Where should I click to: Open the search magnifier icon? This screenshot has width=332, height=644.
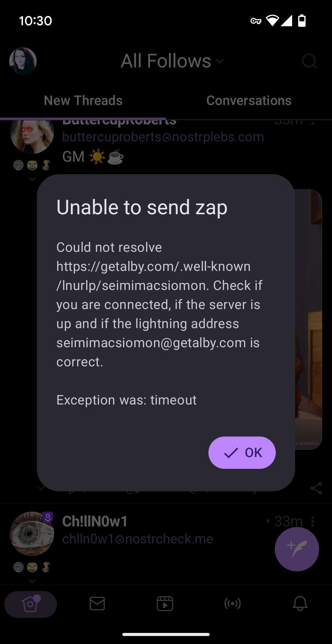[309, 61]
